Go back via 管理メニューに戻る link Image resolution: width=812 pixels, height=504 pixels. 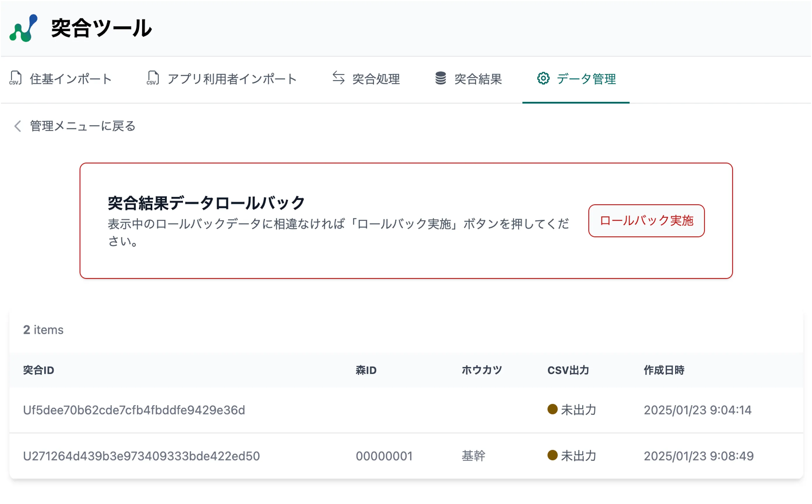pyautogui.click(x=83, y=126)
